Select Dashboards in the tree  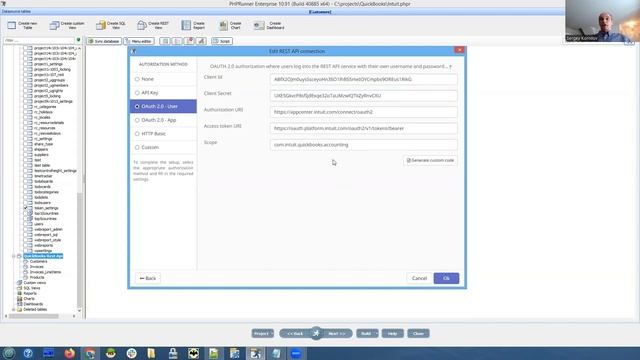[33, 304]
